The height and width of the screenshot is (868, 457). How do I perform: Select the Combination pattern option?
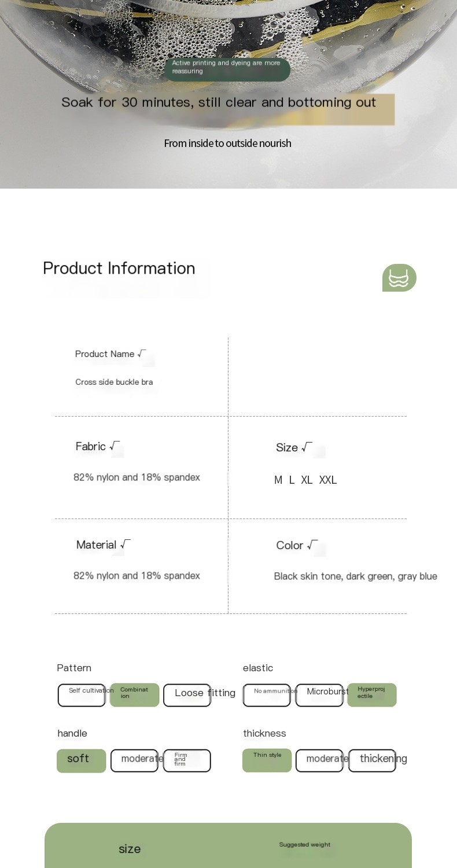pos(134,695)
